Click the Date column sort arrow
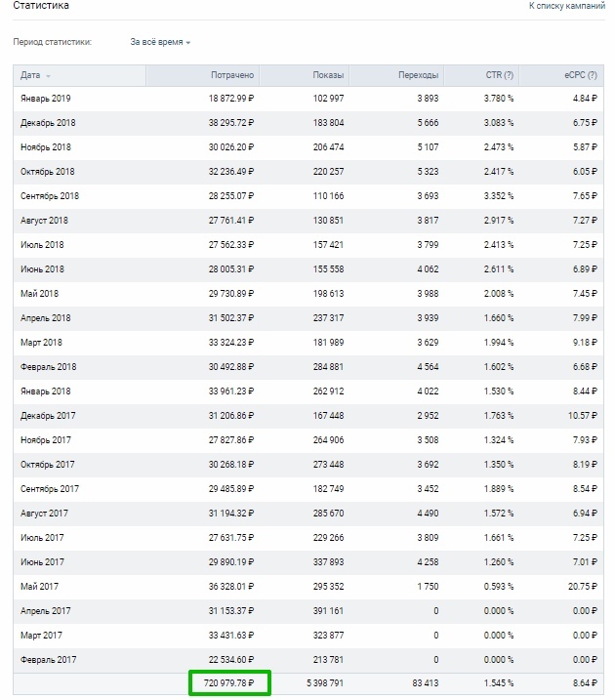This screenshot has width=615, height=700. click(x=48, y=76)
